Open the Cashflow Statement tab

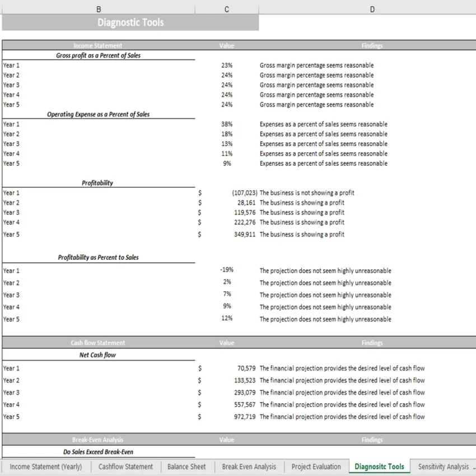(x=125, y=466)
